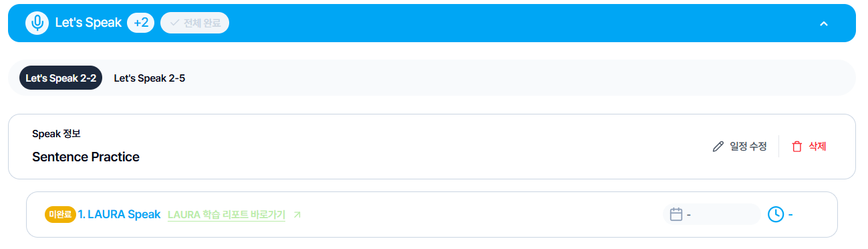This screenshot has height=249, width=868.
Task: Click the red trash can icon
Action: pos(797,147)
